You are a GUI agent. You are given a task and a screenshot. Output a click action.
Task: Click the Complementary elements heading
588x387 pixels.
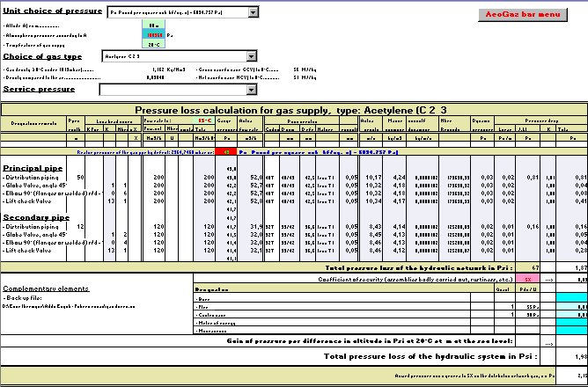[x=46, y=288]
